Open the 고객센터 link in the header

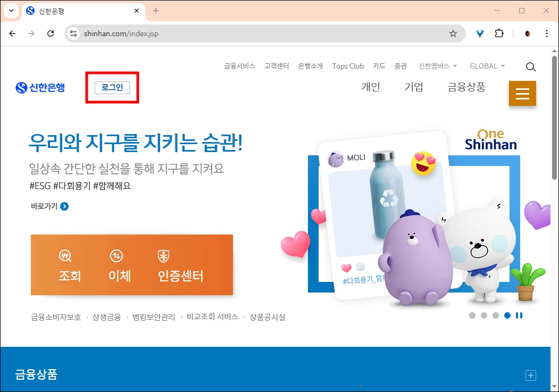pyautogui.click(x=276, y=66)
